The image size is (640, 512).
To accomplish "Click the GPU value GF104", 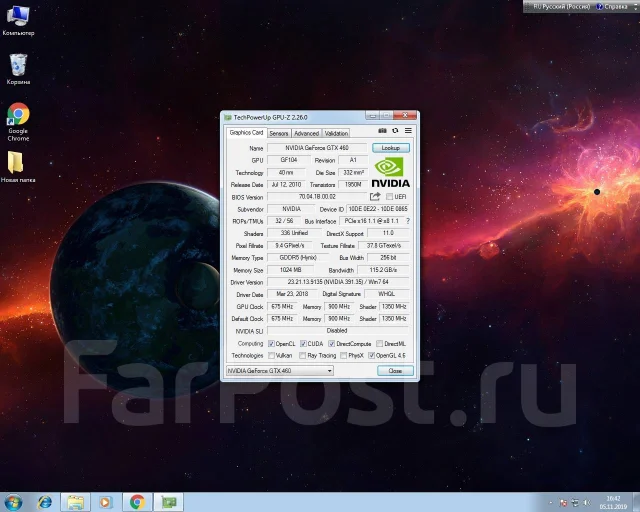I will click(289, 160).
